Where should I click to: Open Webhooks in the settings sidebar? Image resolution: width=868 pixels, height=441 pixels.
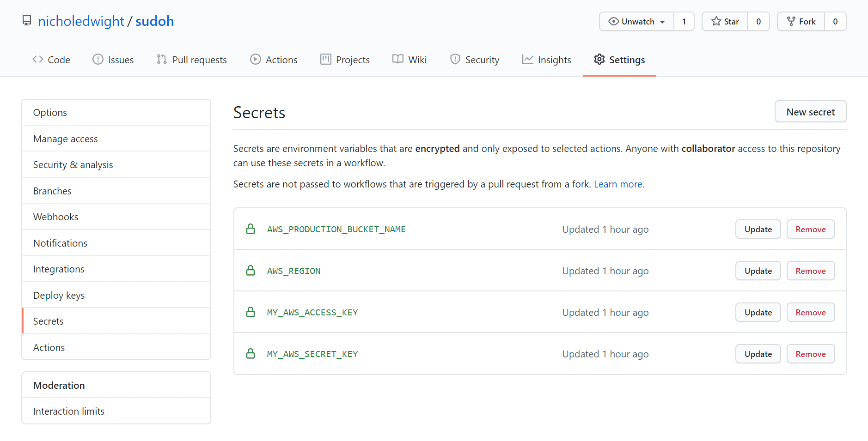(55, 217)
